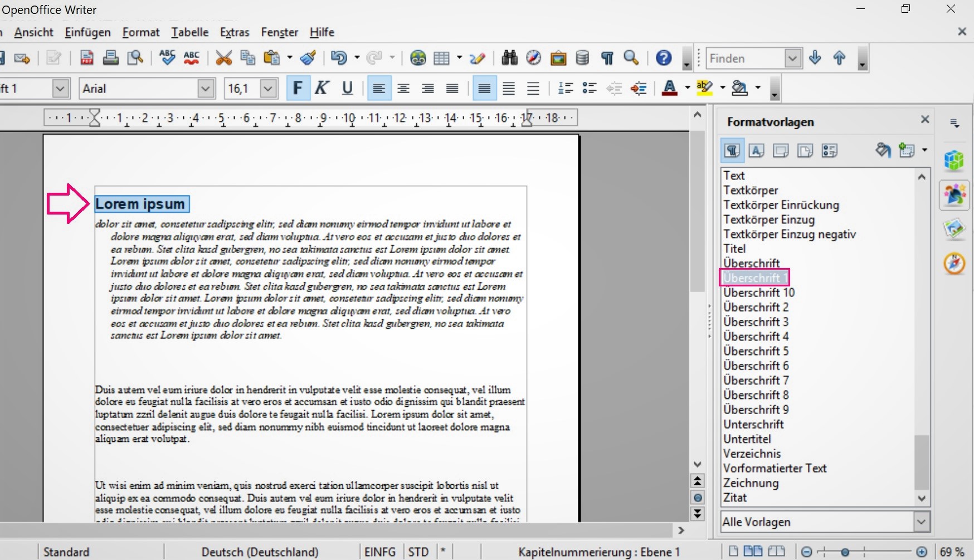Open the Tabelle menu

(189, 32)
